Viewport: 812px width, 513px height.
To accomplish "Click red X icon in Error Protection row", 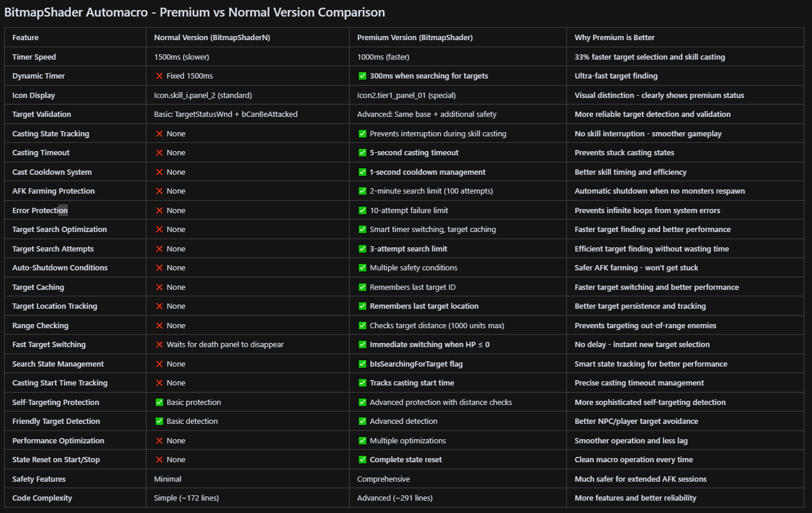I will point(159,211).
